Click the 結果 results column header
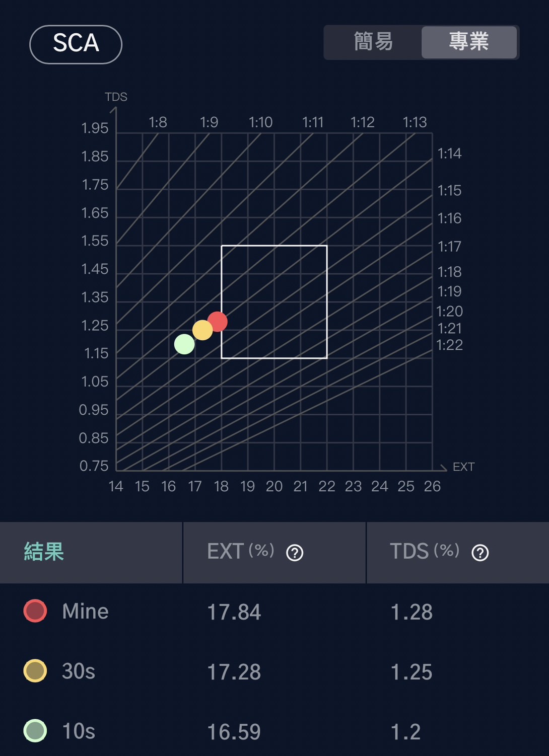The height and width of the screenshot is (756, 549). coord(44,552)
